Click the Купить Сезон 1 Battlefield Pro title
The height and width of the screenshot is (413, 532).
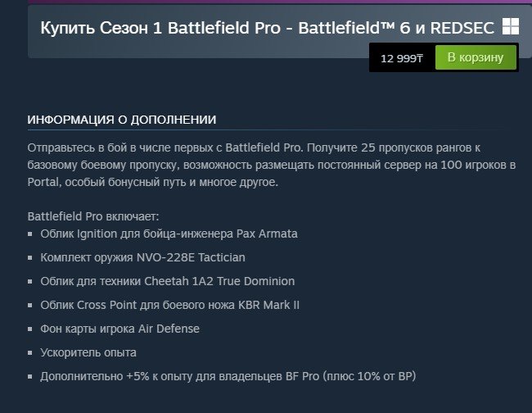tap(267, 27)
